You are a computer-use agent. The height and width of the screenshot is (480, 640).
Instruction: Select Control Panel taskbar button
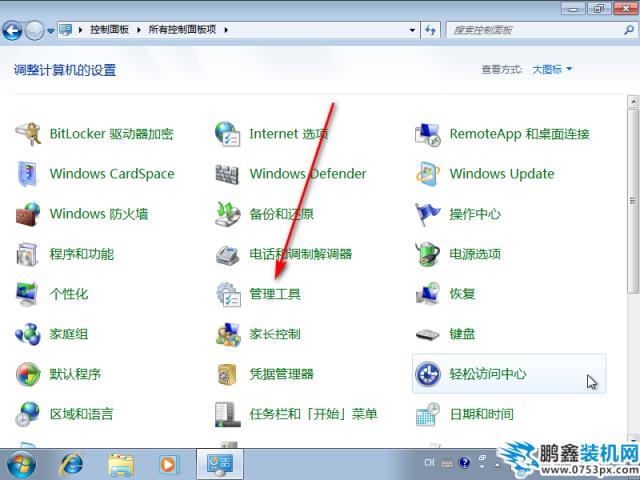click(220, 464)
